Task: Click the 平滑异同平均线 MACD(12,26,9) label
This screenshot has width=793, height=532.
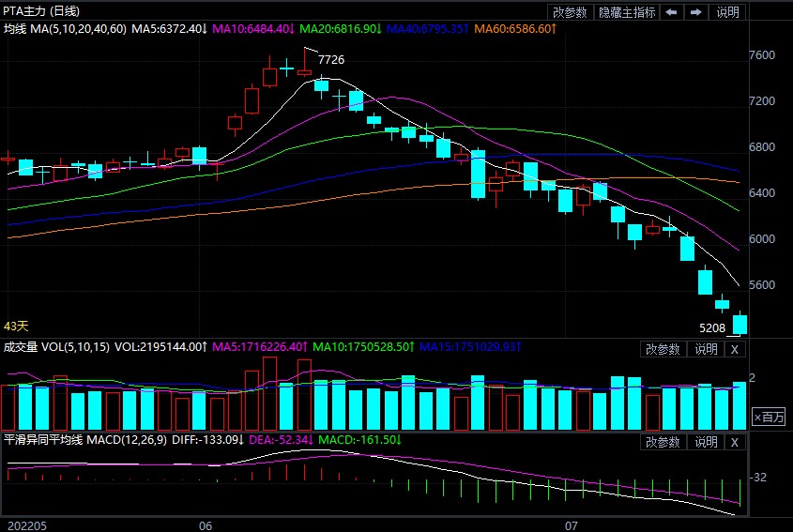Action: coord(83,439)
